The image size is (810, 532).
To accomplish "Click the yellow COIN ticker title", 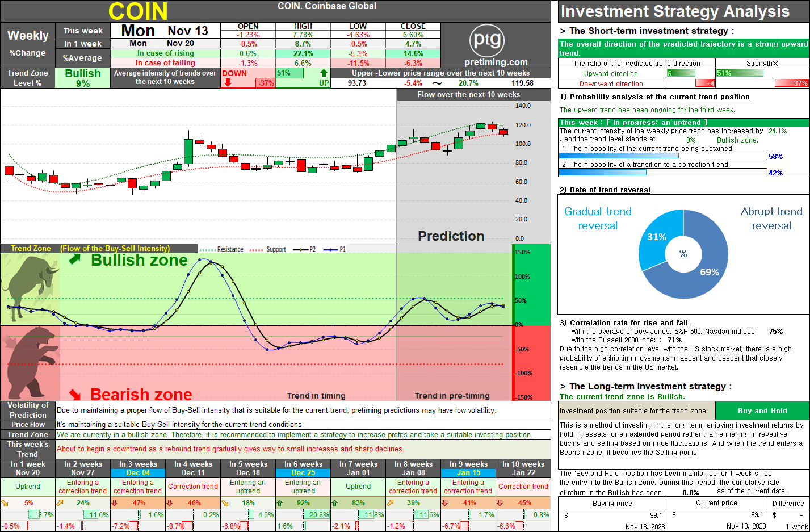I will tap(138, 11).
